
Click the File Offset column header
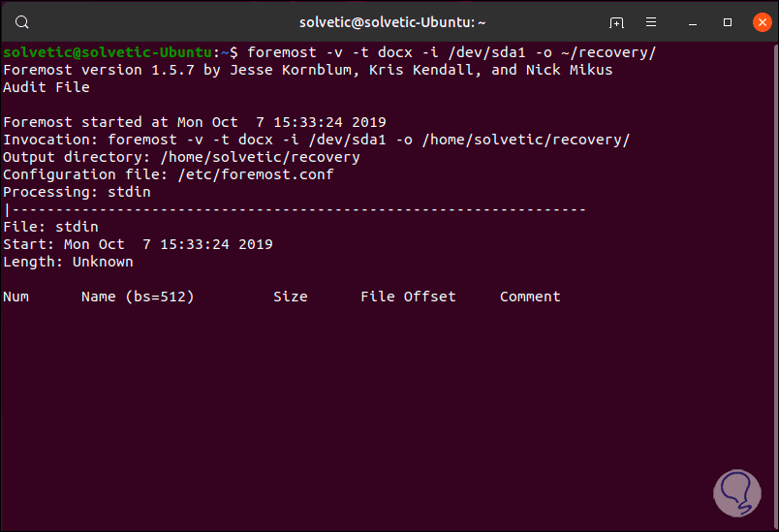point(408,297)
